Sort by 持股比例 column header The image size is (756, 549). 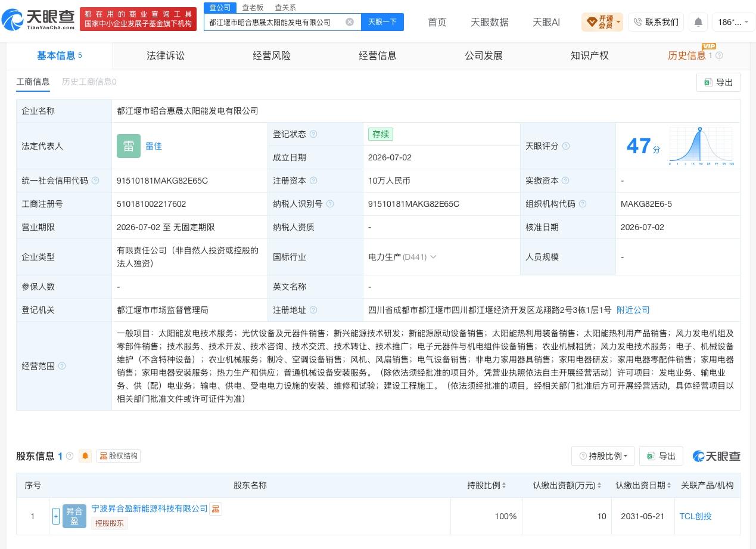487,485
